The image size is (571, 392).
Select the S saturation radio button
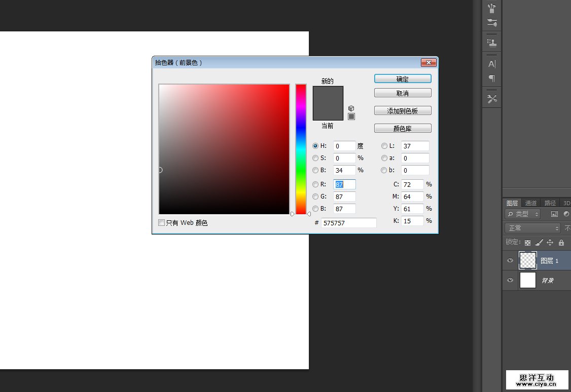[315, 158]
